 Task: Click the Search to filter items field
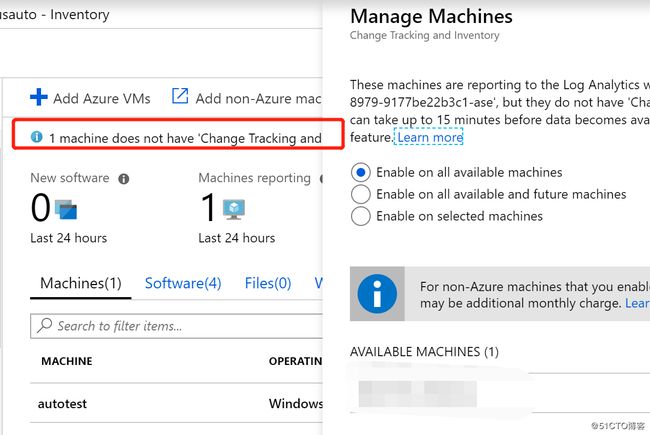(177, 326)
